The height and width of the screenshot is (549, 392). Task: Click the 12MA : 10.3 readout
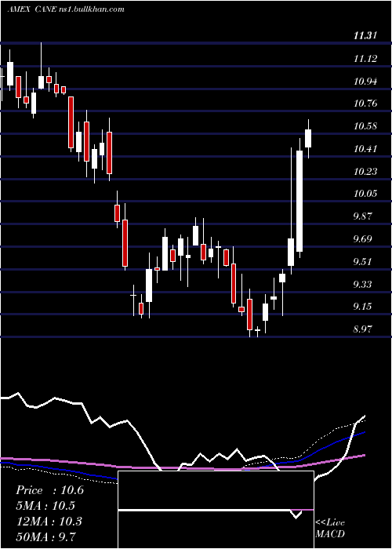coord(49,522)
